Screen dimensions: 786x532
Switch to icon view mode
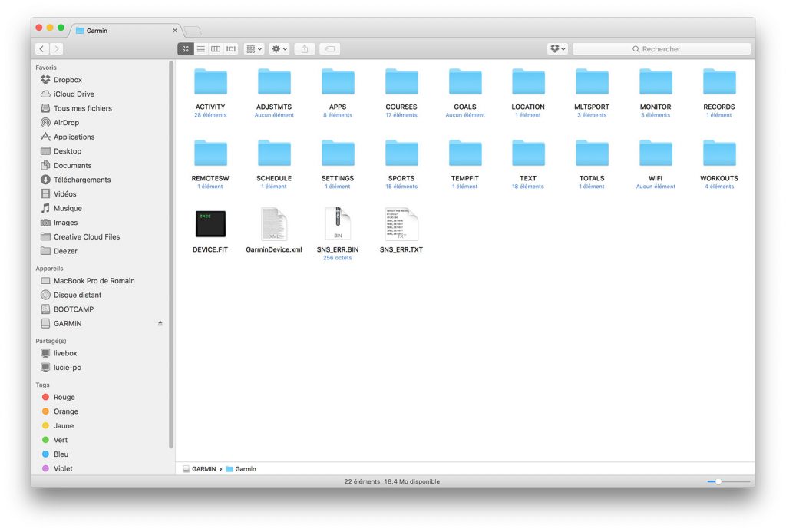pos(185,49)
